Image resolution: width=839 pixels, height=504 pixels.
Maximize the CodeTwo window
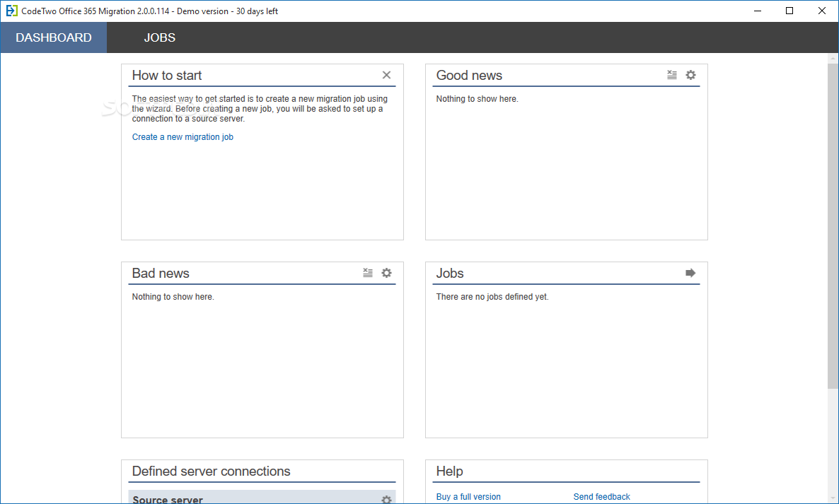tap(789, 11)
